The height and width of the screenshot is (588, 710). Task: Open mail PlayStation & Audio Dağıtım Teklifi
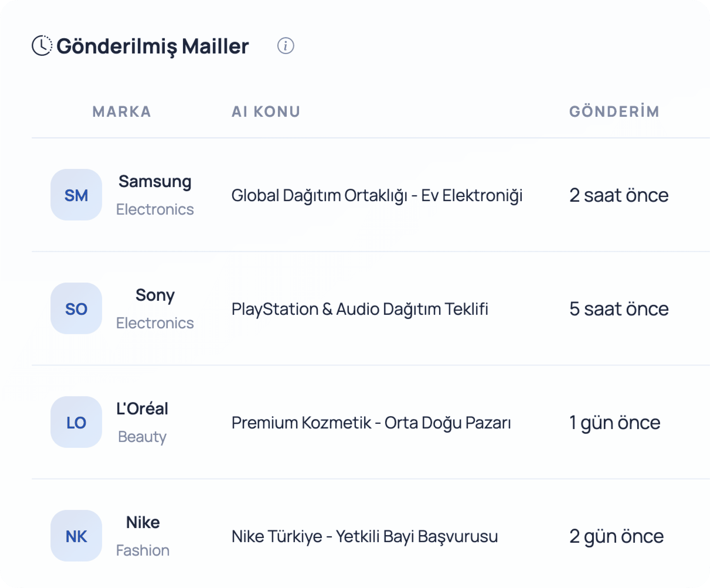360,309
